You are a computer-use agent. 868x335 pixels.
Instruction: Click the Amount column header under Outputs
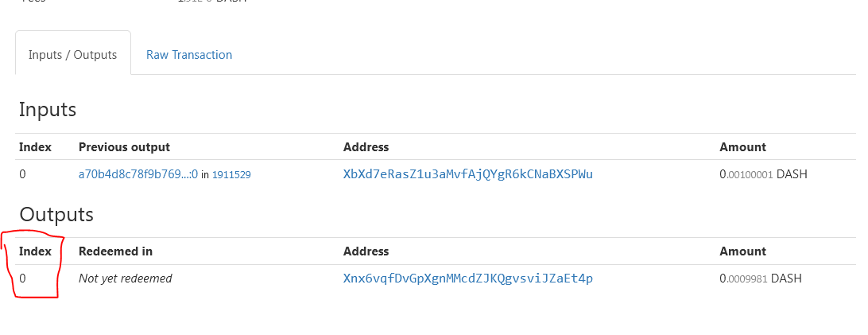click(743, 251)
